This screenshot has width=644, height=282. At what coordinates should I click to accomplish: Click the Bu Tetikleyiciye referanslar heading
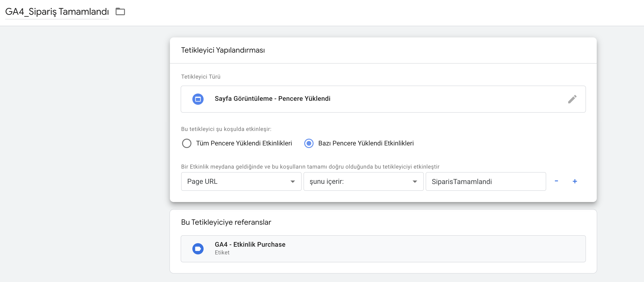tap(226, 222)
